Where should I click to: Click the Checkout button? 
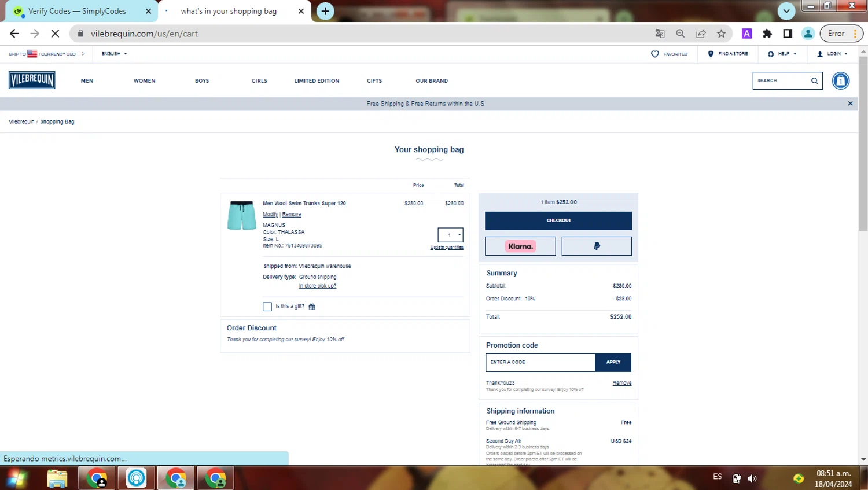pyautogui.click(x=558, y=220)
